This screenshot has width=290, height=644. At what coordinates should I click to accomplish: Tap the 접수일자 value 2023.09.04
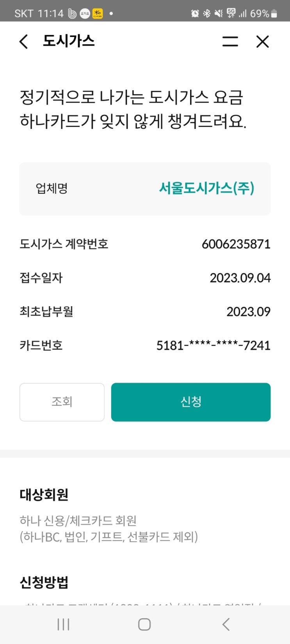click(x=240, y=278)
